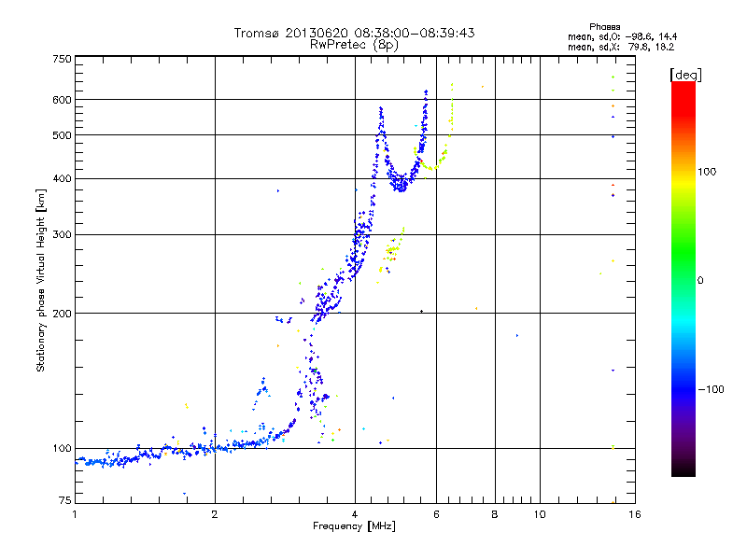Click the y-axis tick label '500'
This screenshot has height=560, width=747.
point(63,135)
